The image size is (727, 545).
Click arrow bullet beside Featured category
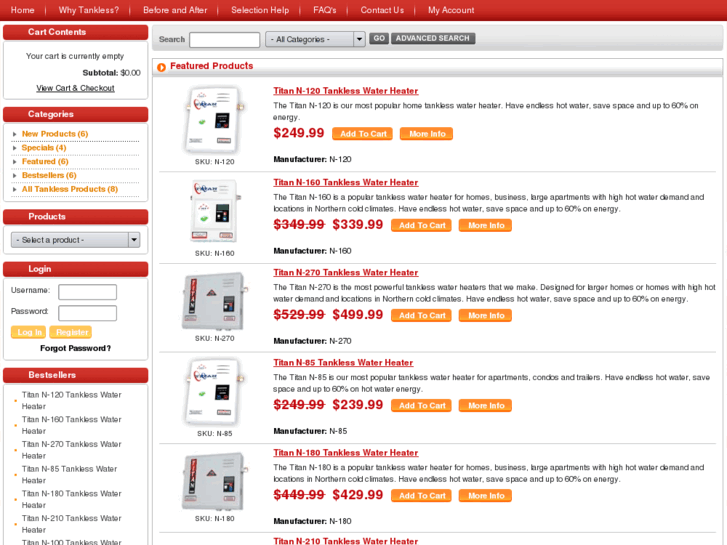click(x=14, y=162)
